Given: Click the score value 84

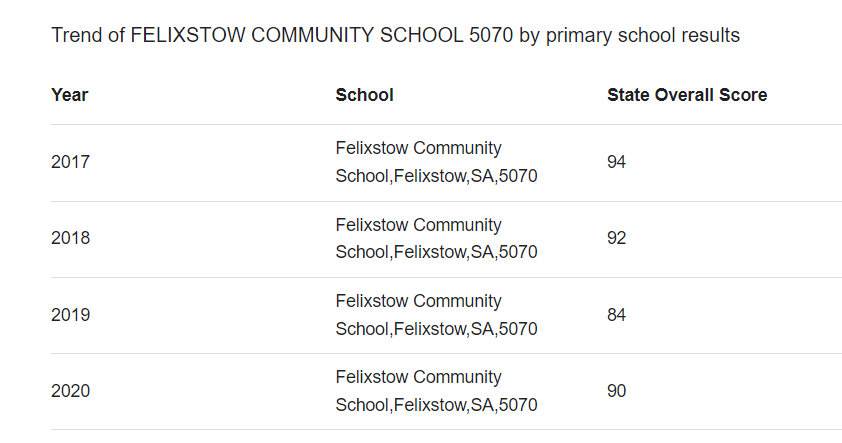Looking at the screenshot, I should pos(616,315).
